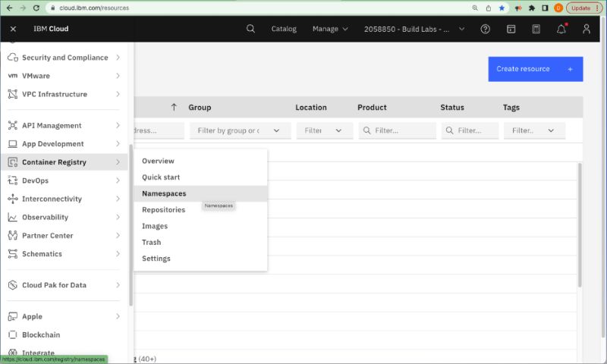This screenshot has height=364, width=607.
Task: Select Overview in Container Registry submenu
Action: (x=200, y=161)
